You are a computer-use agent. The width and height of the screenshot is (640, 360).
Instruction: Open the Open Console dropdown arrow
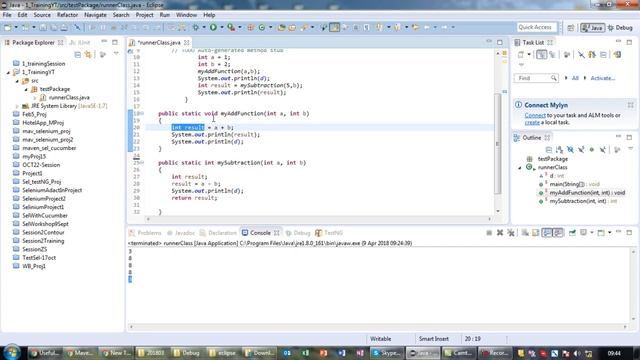click(610, 233)
